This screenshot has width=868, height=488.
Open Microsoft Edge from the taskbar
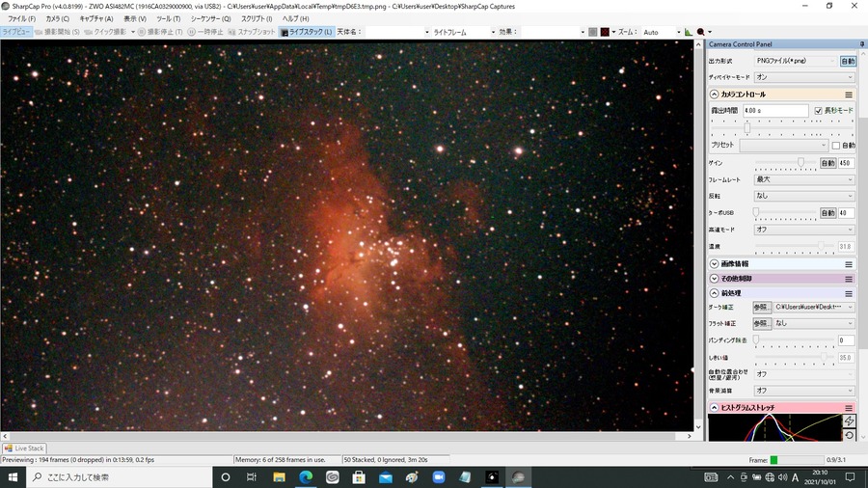point(306,477)
